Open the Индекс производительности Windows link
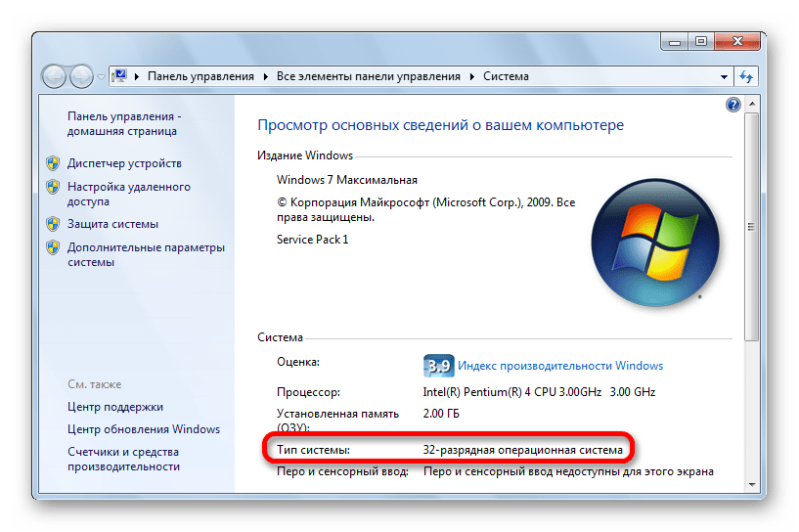Screen dimensions: 799x532 (x=560, y=366)
